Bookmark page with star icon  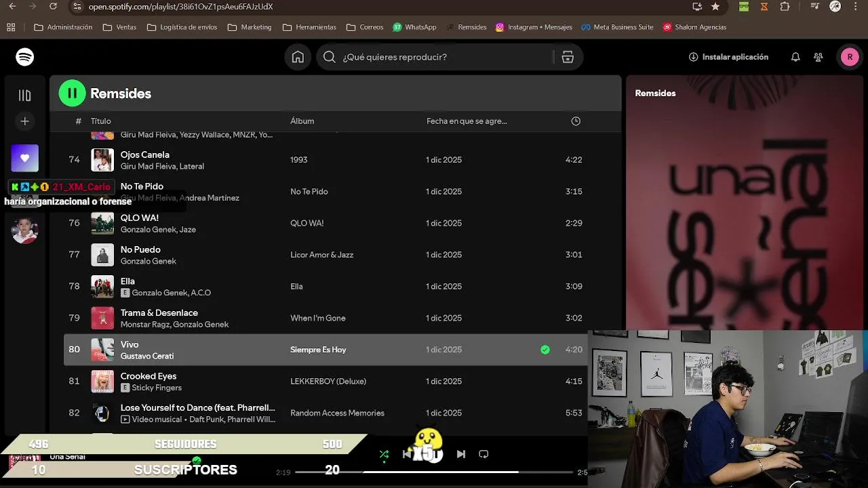[x=715, y=6]
